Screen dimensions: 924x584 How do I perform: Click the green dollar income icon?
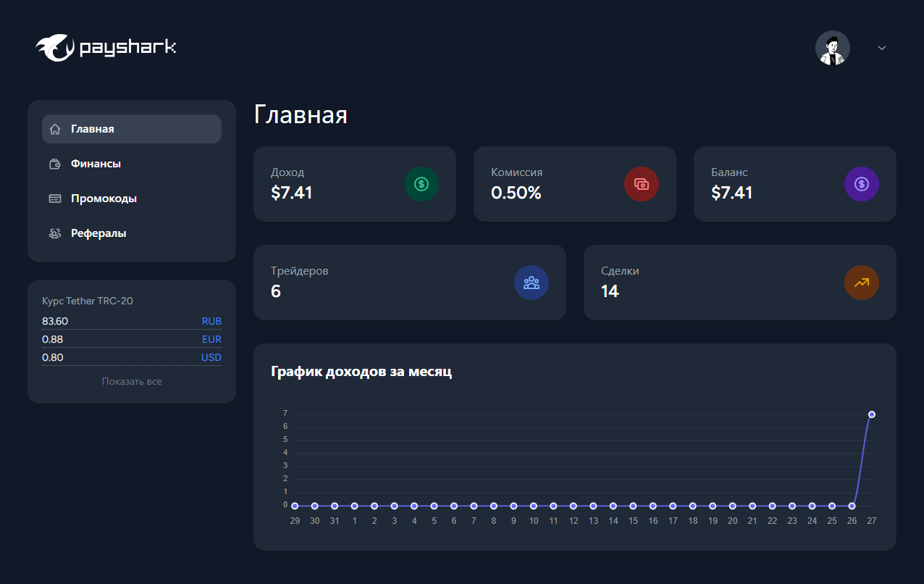(x=421, y=184)
